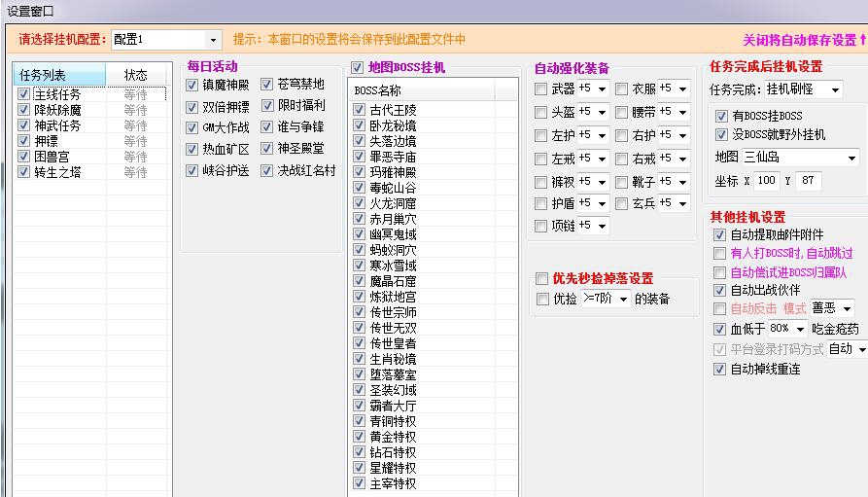Image resolution: width=868 pixels, height=497 pixels.
Task: Open the 善恶 counterattack mode dropdown
Action: [x=832, y=308]
